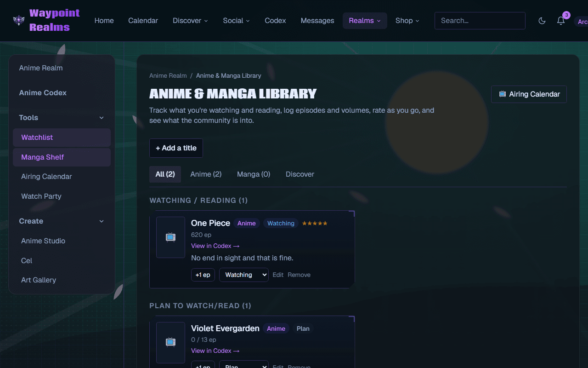Remove One Piece from library
Image resolution: width=588 pixels, height=368 pixels.
[299, 275]
